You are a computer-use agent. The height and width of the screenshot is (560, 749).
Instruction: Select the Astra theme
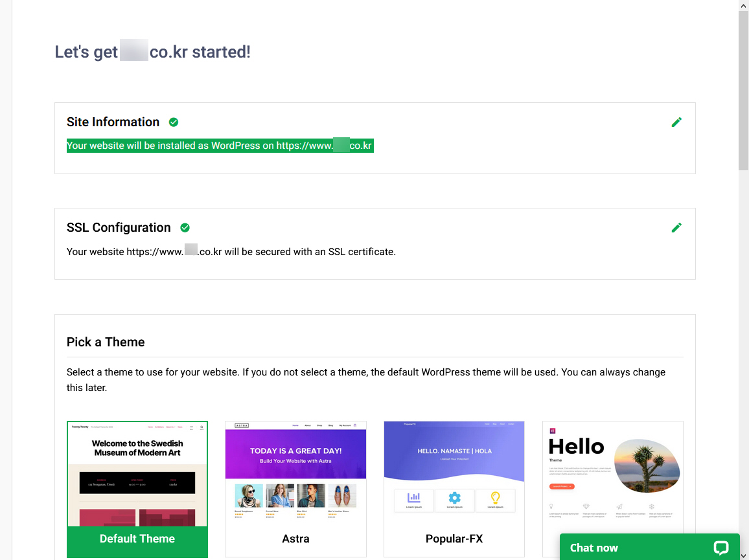pos(295,479)
